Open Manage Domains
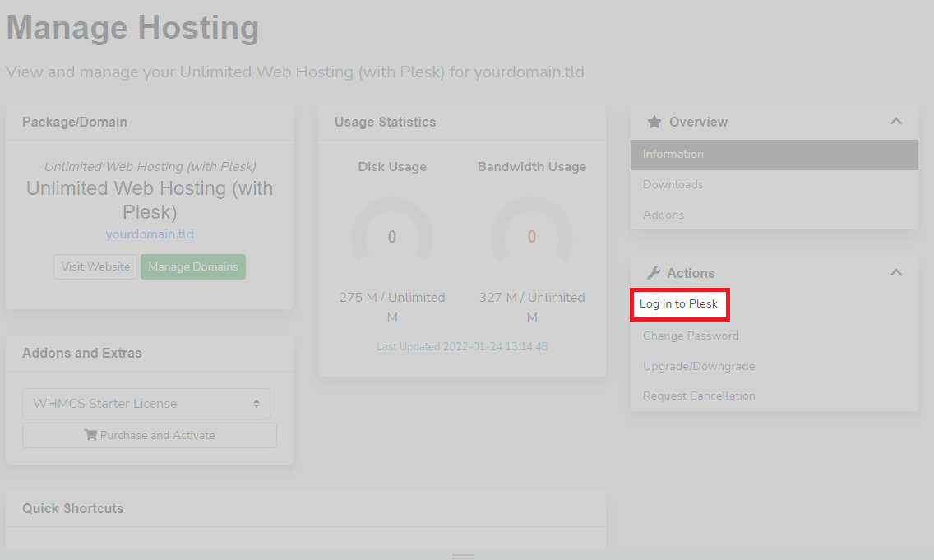This screenshot has height=560, width=934. point(192,266)
